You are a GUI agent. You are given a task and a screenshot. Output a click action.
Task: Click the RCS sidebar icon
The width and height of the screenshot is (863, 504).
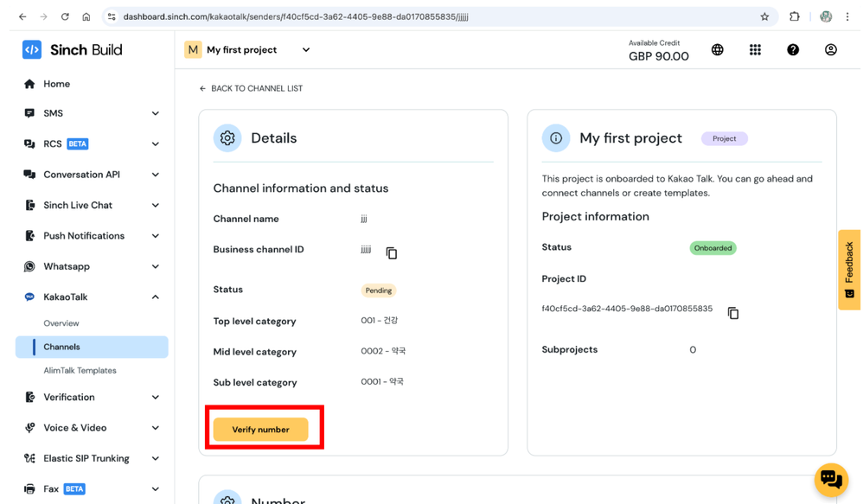coord(29,144)
